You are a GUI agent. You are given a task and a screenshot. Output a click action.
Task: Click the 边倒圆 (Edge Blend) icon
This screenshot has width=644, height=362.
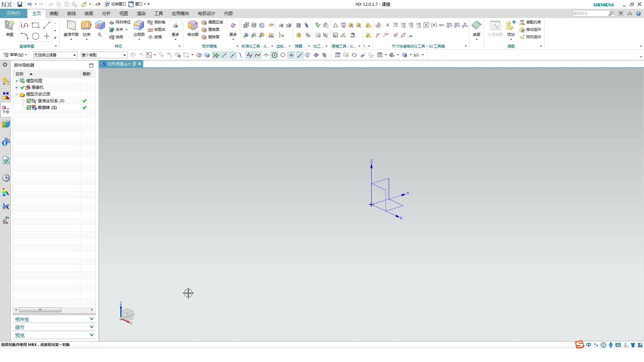point(139,26)
